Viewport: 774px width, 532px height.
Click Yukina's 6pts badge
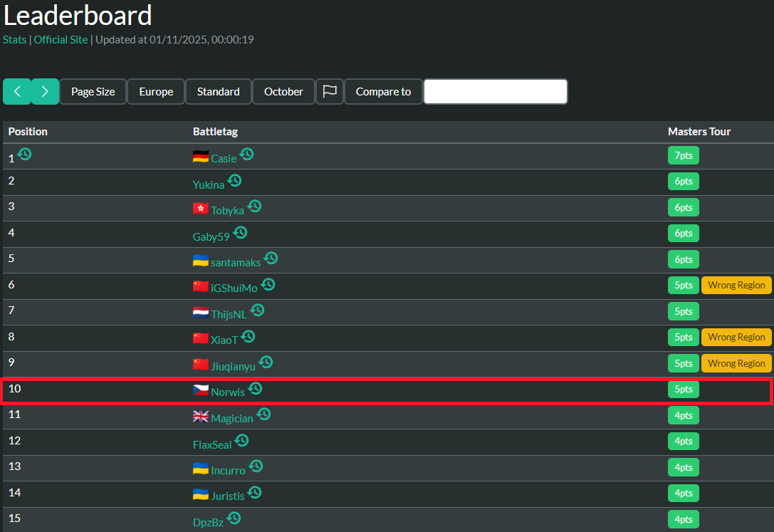[683, 181]
